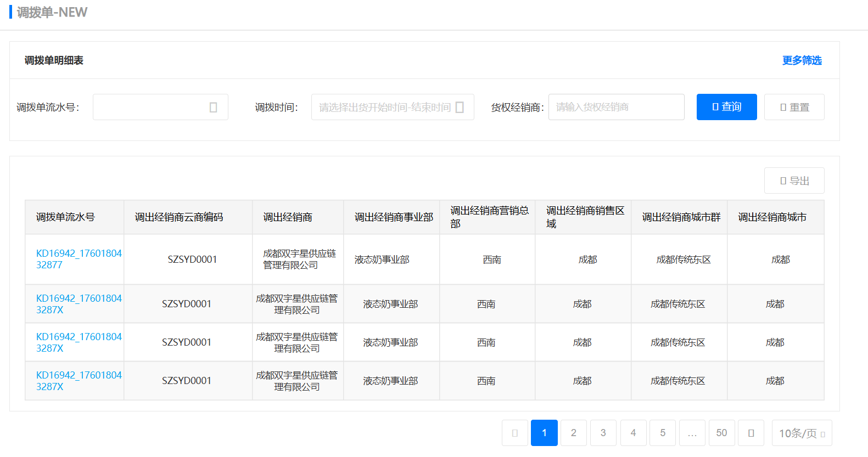
Task: Click the 调拨单-NEW page heading
Action: tap(52, 12)
